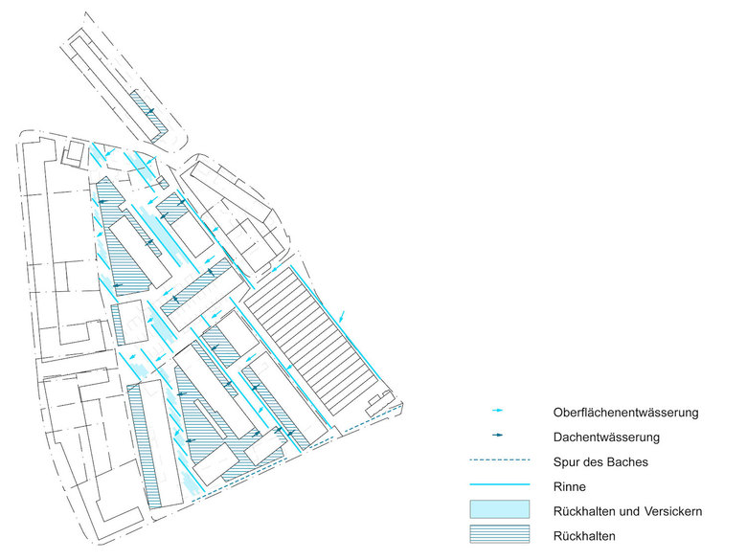The width and height of the screenshot is (747, 560).
Task: Click the small annex at the striped building's southeast corner
Action: tap(381, 400)
